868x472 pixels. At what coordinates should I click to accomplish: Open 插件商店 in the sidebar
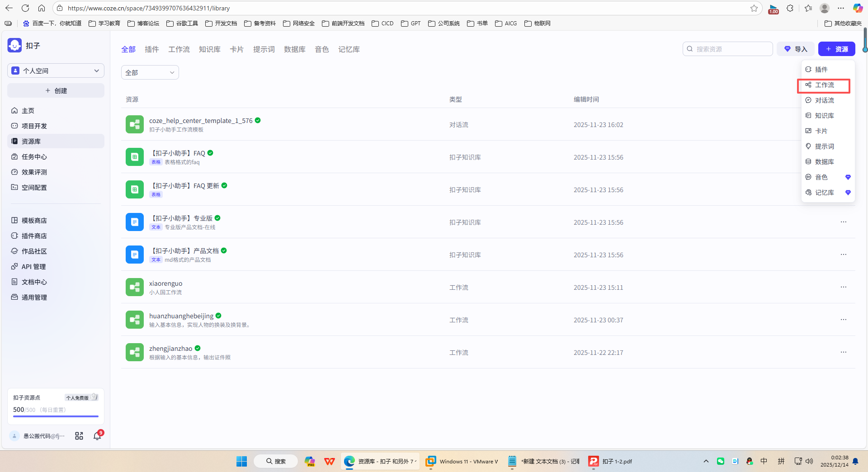(56, 236)
